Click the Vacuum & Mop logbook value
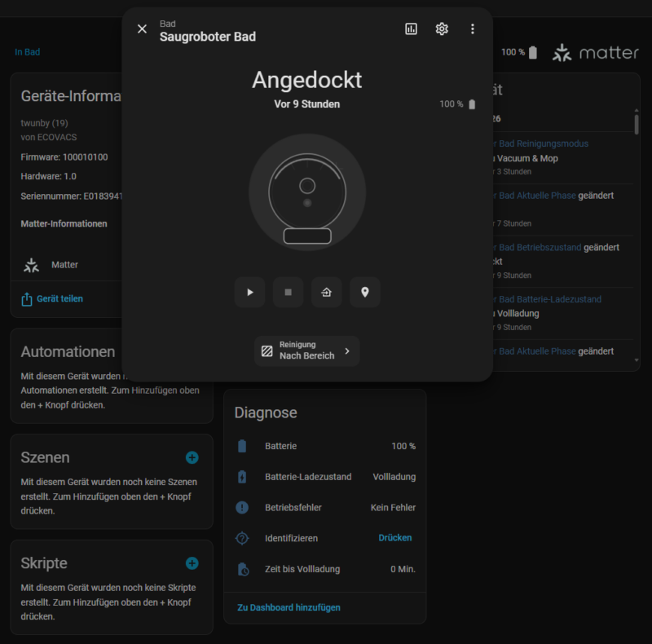 coord(527,158)
